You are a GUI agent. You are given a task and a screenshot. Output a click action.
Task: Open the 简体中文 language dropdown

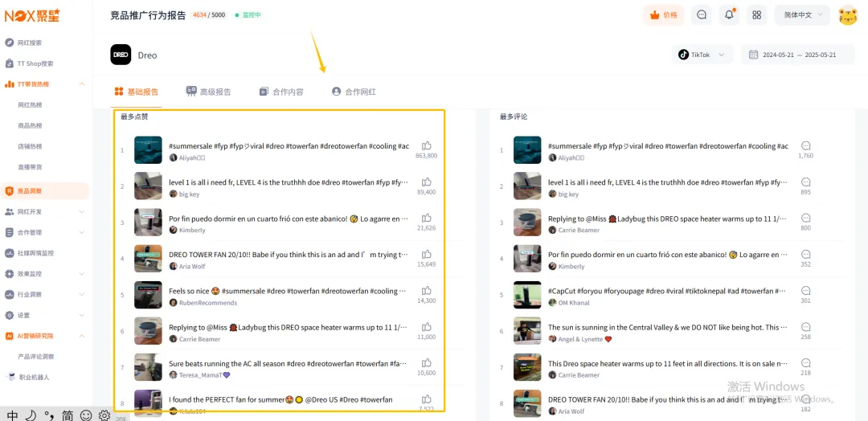coord(802,15)
